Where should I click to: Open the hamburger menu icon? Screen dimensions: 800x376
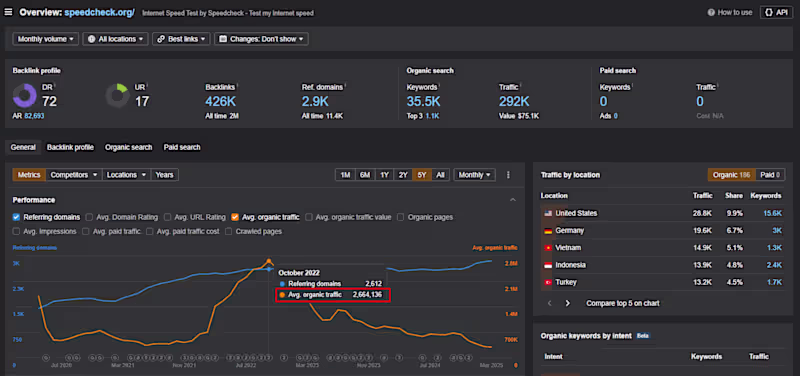point(9,12)
